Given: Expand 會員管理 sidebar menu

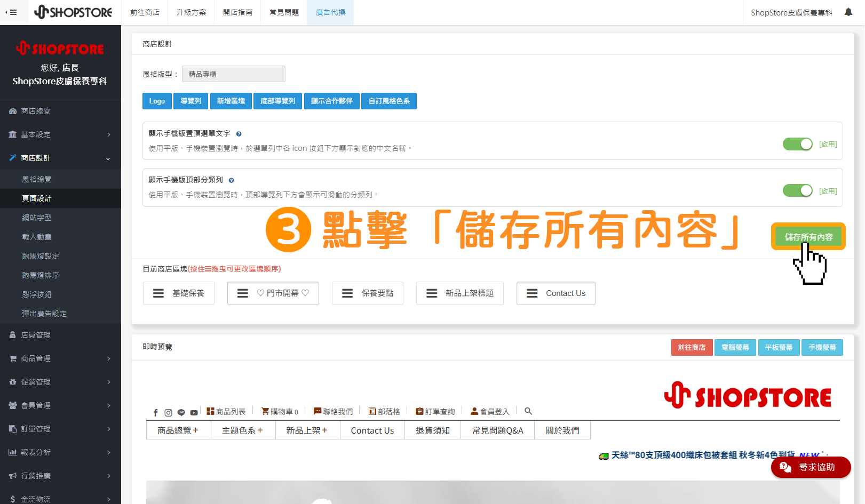Looking at the screenshot, I should (x=60, y=405).
